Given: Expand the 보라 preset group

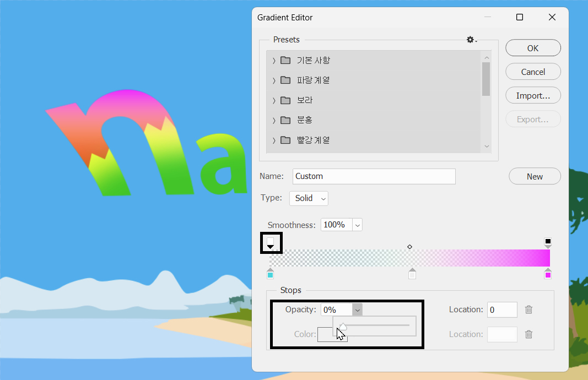Looking at the screenshot, I should point(274,100).
